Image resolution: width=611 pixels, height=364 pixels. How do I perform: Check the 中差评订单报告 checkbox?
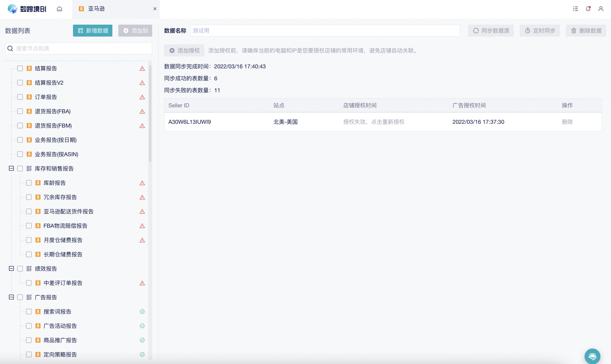[x=29, y=283]
